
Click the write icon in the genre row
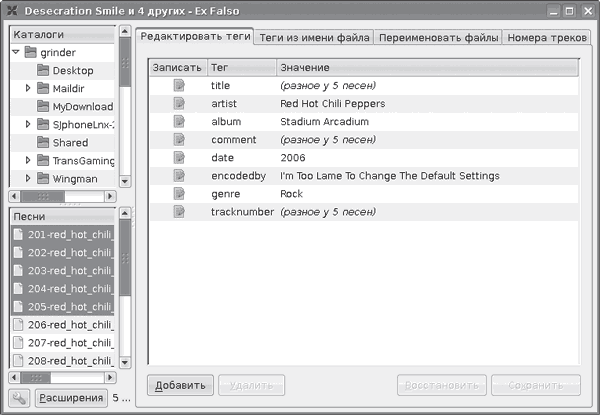[180, 194]
